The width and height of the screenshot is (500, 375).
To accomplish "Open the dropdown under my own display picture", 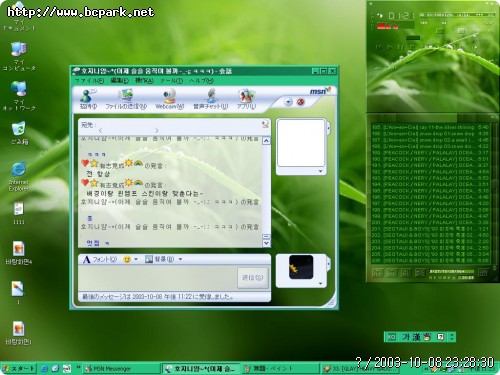I will [x=320, y=284].
